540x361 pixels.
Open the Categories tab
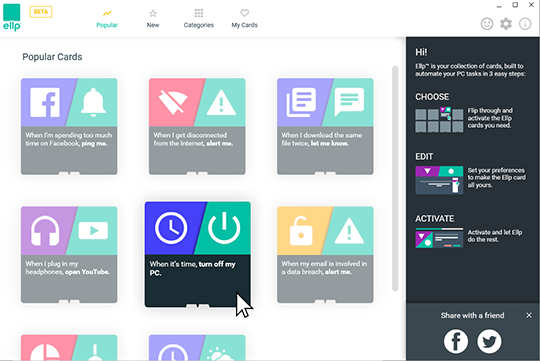(x=199, y=19)
